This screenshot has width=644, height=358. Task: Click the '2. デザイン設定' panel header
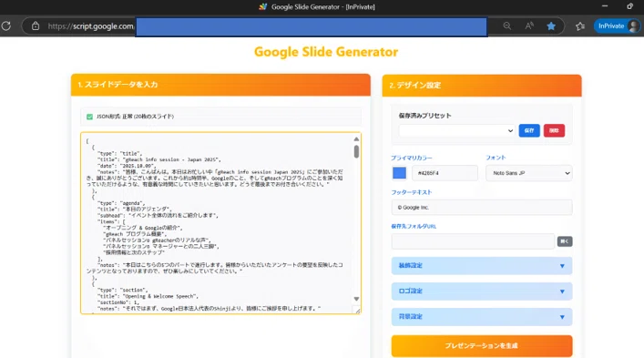pyautogui.click(x=482, y=86)
